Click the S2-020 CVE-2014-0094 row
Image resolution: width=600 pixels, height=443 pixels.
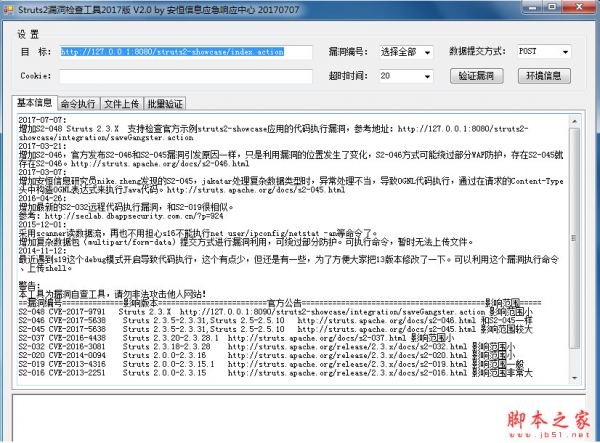267,355
